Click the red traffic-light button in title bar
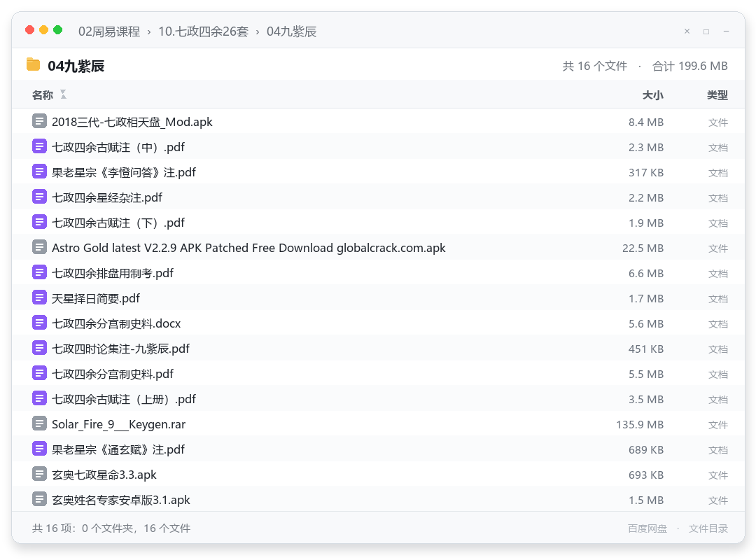The width and height of the screenshot is (756, 560). [x=30, y=30]
